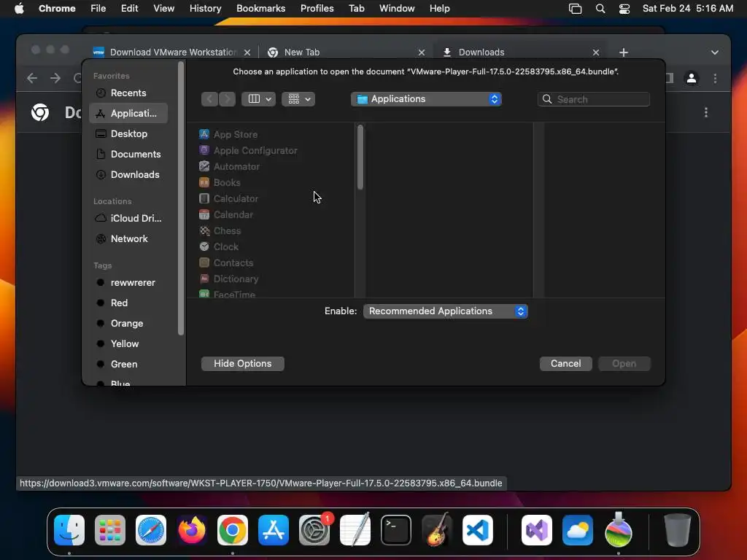The width and height of the screenshot is (747, 560).
Task: Open Recents in the sidebar
Action: [x=128, y=93]
